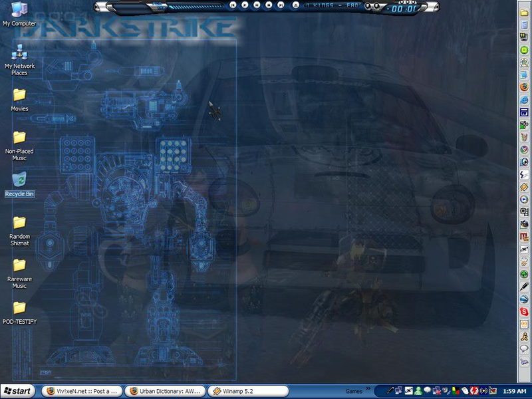The width and height of the screenshot is (532, 399).
Task: Launch Firefox from the side launcher bar
Action: [x=524, y=87]
